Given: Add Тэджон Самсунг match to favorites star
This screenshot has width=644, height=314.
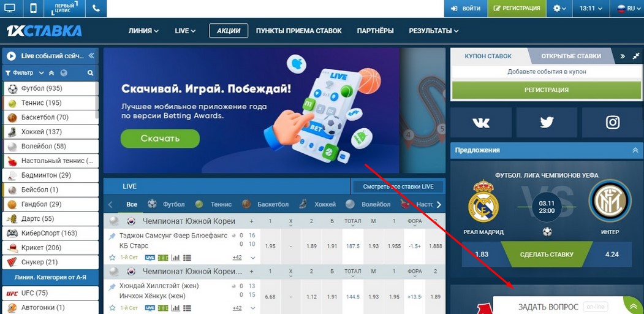Looking at the screenshot, I should point(112,258).
